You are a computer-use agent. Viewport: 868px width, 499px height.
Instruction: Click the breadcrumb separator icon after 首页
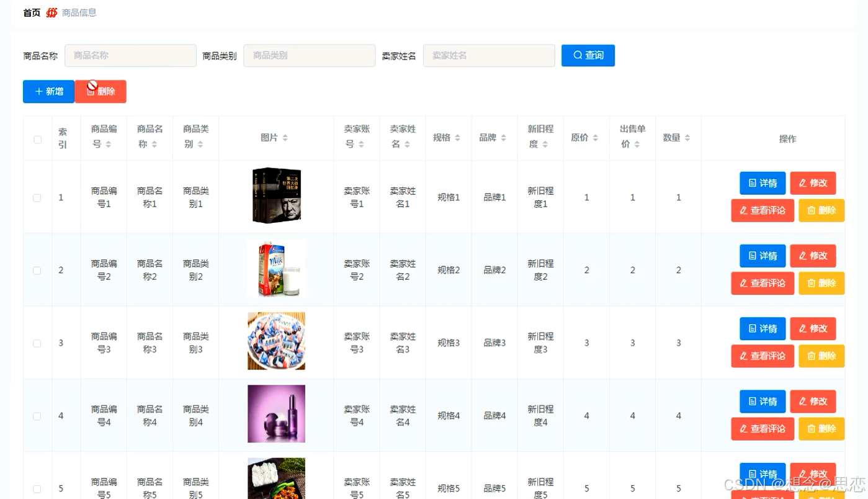(51, 12)
